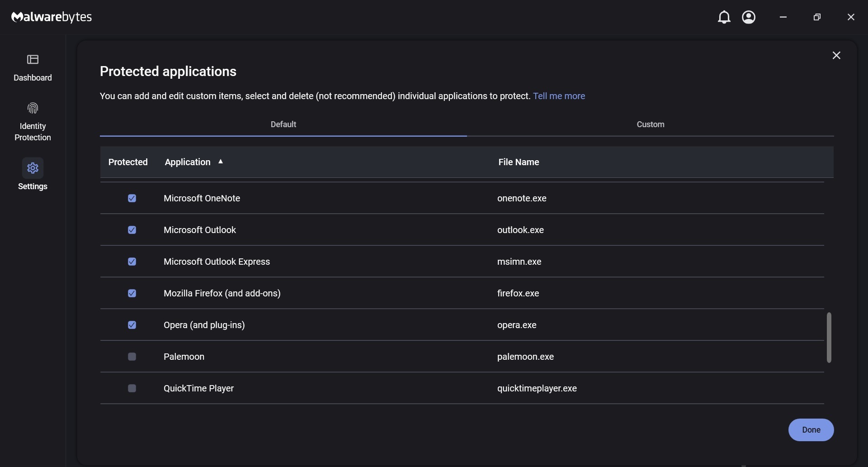Open the user account icon
This screenshot has width=868, height=467.
(x=749, y=17)
